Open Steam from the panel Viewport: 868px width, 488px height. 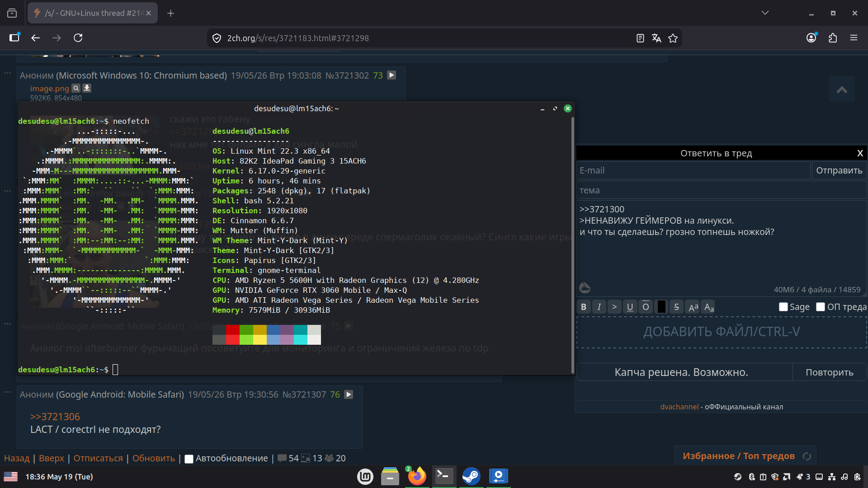(471, 476)
